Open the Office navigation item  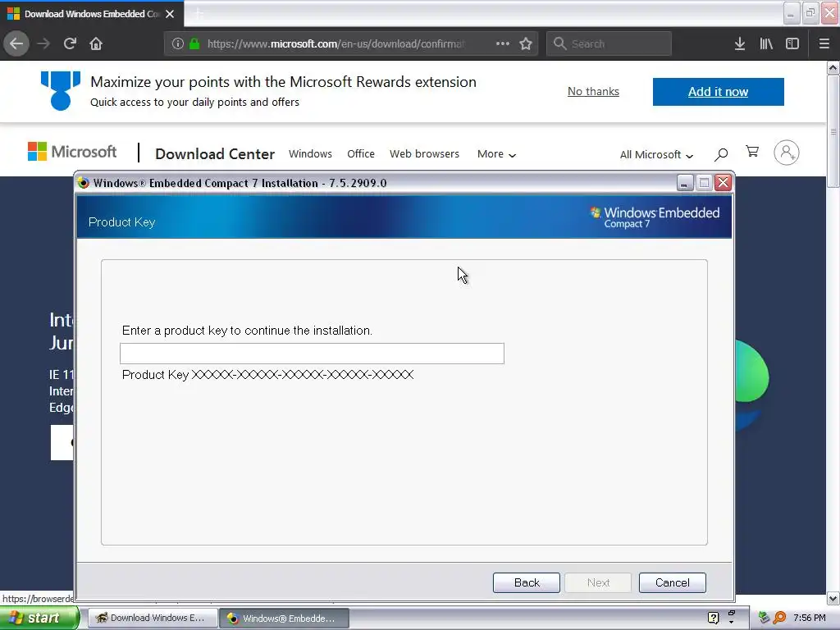tap(361, 153)
